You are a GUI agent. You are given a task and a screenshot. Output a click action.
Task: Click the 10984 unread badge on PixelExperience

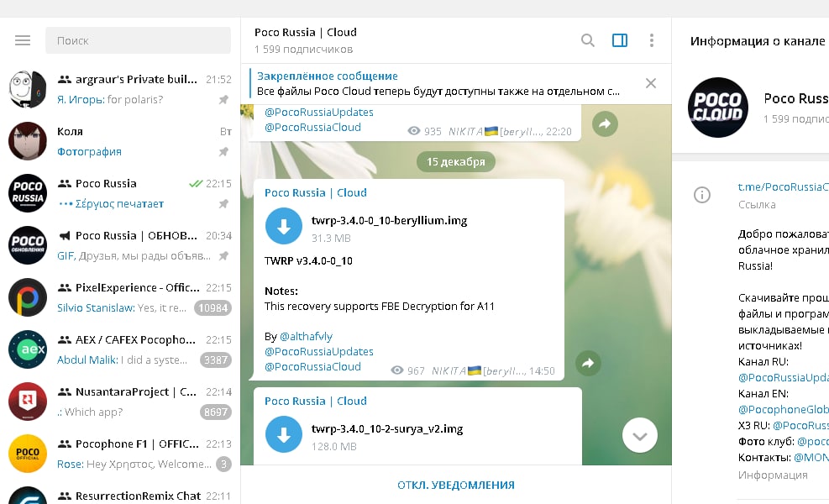pyautogui.click(x=212, y=307)
